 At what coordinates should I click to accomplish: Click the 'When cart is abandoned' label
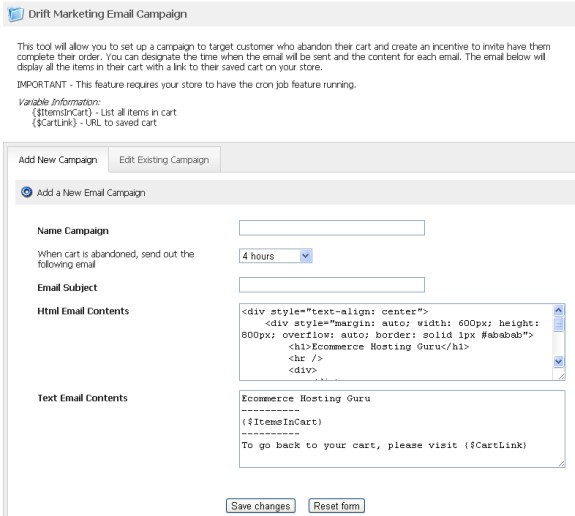coord(116,259)
